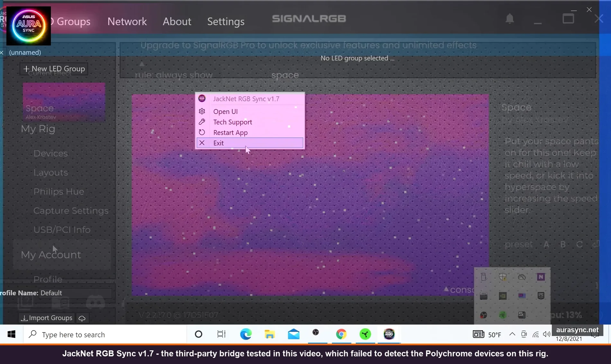This screenshot has width=611, height=364.
Task: Click the Import Groups button
Action: [46, 317]
